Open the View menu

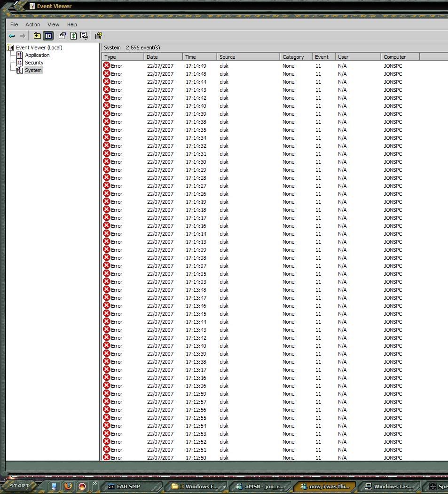(x=53, y=24)
